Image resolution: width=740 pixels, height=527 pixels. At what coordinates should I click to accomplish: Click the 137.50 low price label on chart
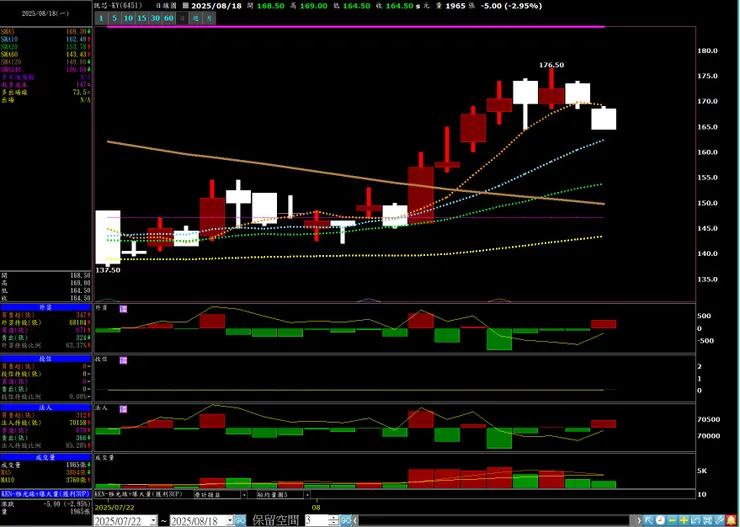(x=108, y=270)
